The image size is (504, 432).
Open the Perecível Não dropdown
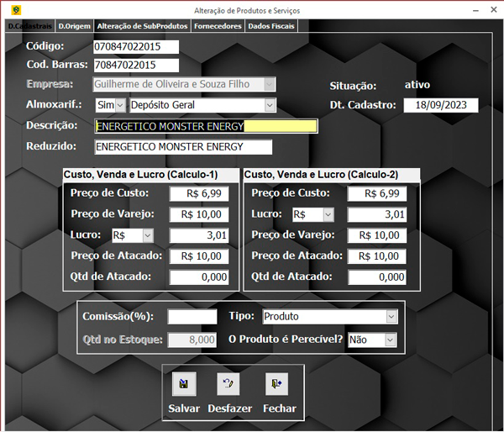coord(391,340)
